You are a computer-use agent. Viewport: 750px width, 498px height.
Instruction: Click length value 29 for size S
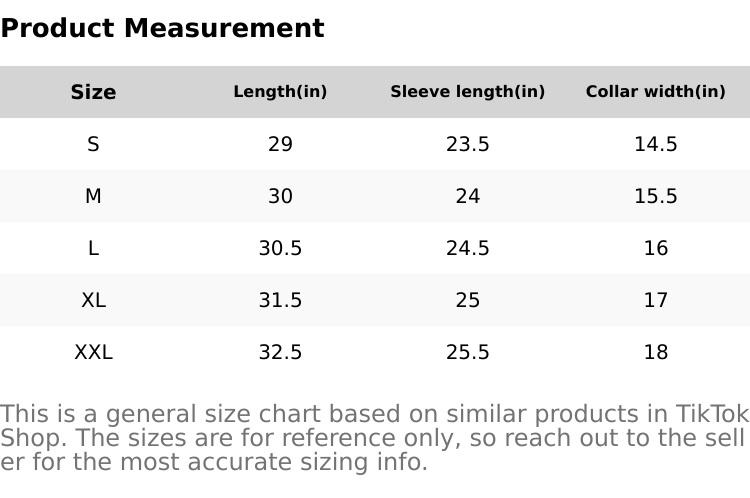(280, 144)
